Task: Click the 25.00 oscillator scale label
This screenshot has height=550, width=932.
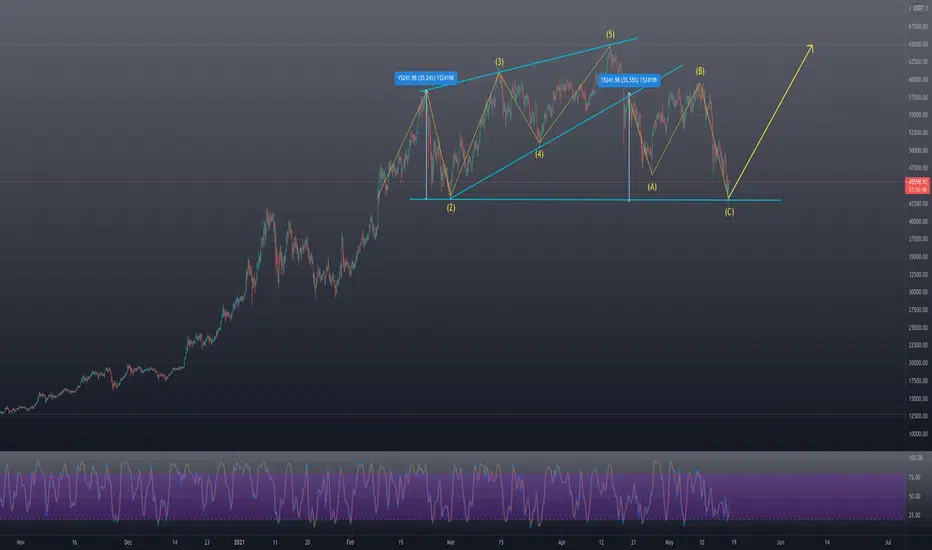Action: (915, 516)
